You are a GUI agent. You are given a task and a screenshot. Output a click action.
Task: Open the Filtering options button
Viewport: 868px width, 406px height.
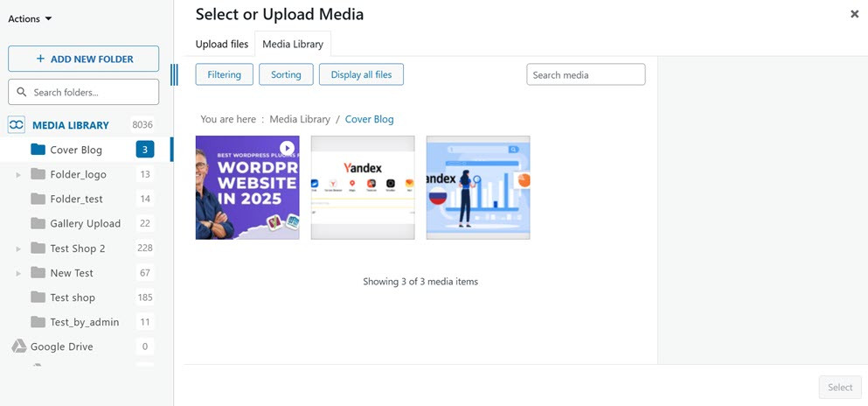coord(224,74)
